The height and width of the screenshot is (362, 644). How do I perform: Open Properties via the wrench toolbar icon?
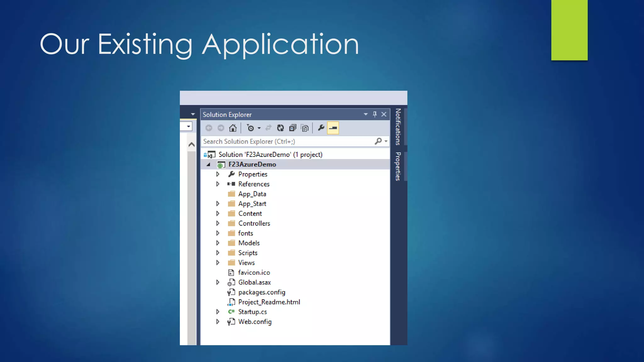pyautogui.click(x=321, y=128)
